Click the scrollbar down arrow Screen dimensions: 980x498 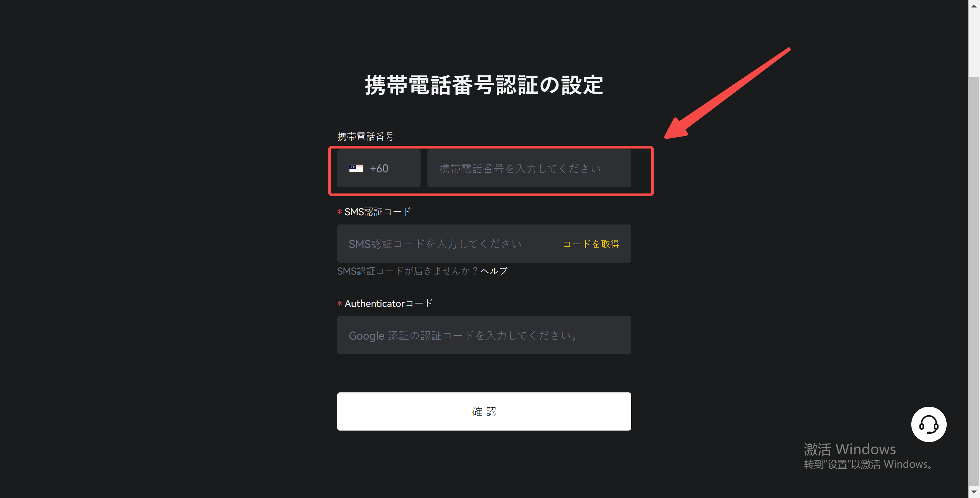click(x=974, y=492)
